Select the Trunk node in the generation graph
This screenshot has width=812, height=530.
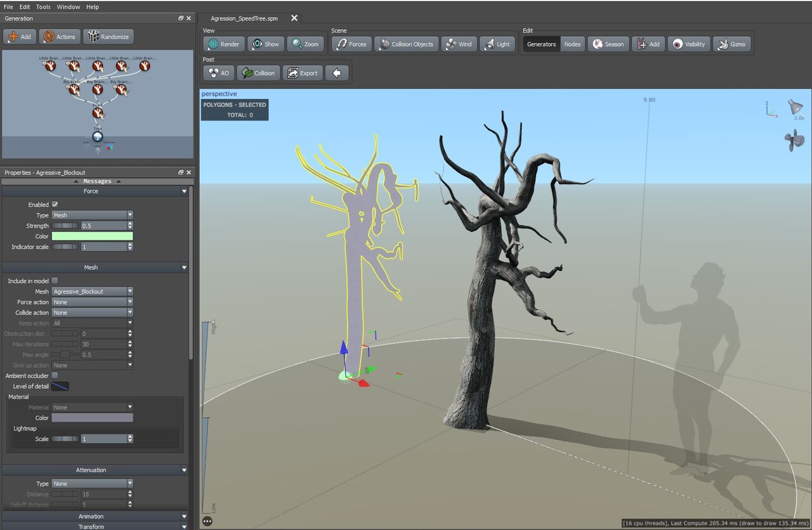pyautogui.click(x=98, y=113)
